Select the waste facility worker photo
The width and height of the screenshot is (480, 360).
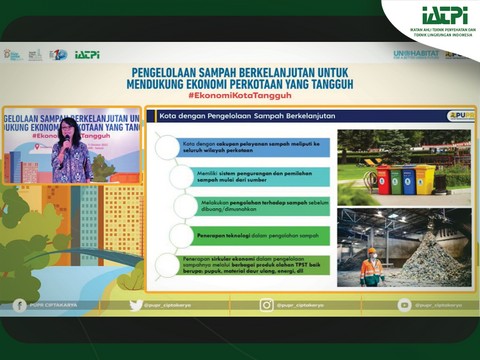pyautogui.click(x=404, y=248)
